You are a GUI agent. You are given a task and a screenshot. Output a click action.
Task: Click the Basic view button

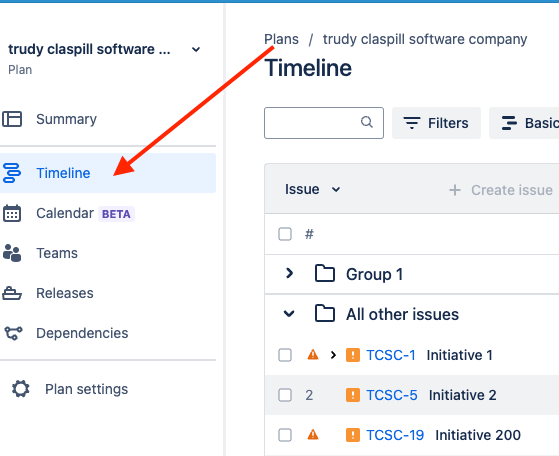pos(524,123)
